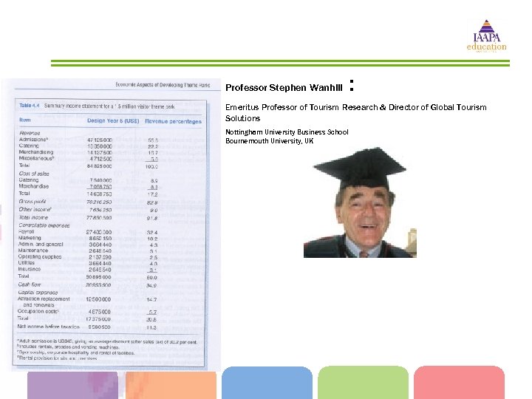Click the 'Controllable expenses' section heading
The width and height of the screenshot is (532, 399).
coord(44,225)
